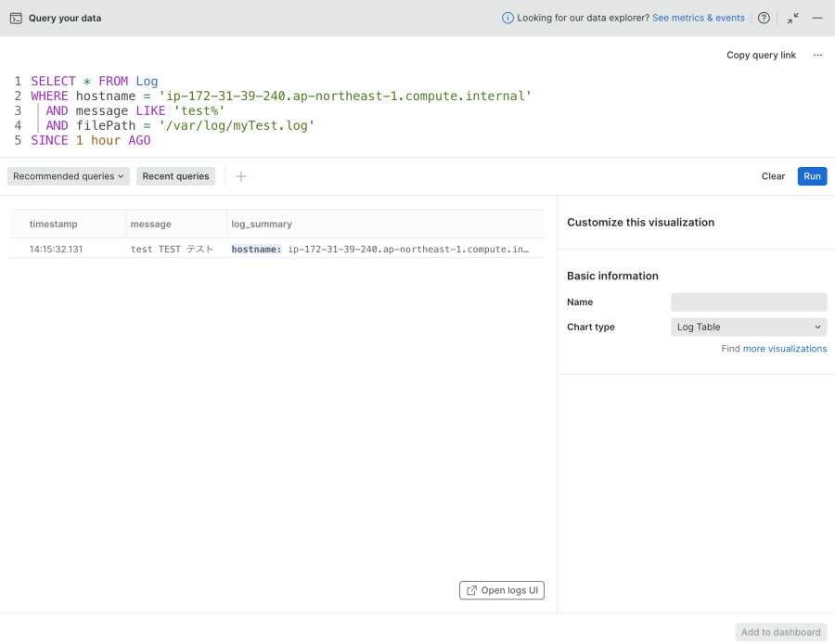Open the more visualizations link
835x644 pixels.
[784, 349]
